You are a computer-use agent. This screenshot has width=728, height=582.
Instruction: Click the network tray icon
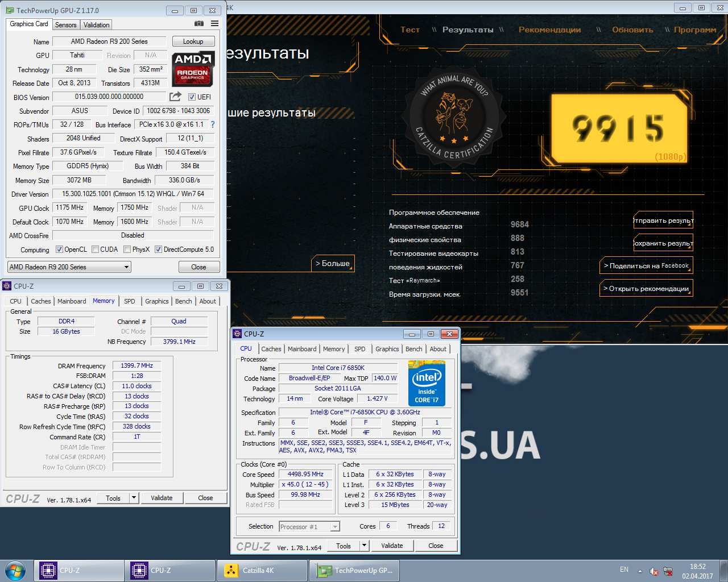[668, 571]
